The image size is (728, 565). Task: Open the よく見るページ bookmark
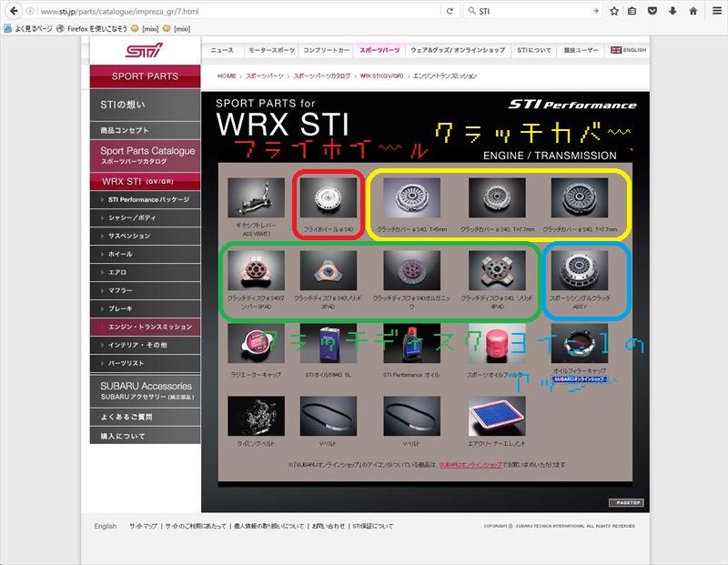[x=28, y=28]
